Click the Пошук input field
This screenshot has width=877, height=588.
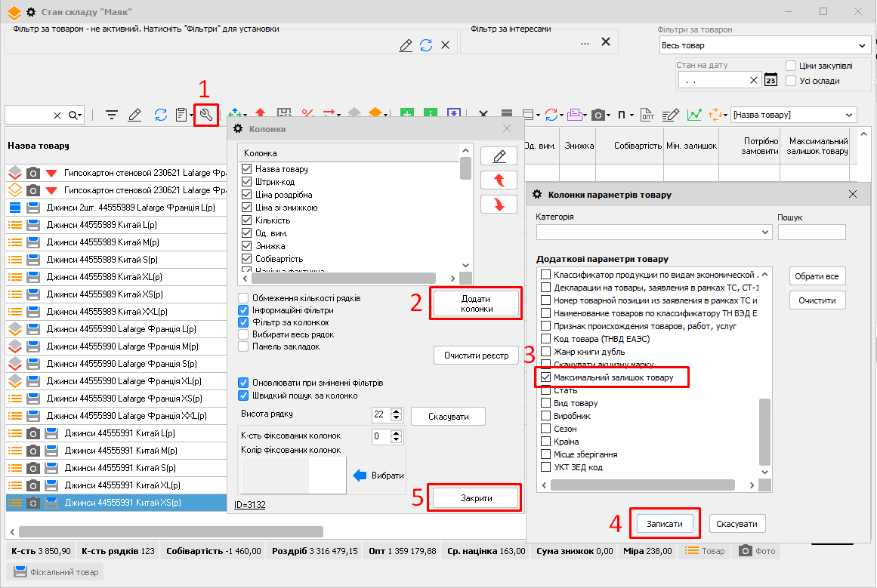point(811,232)
